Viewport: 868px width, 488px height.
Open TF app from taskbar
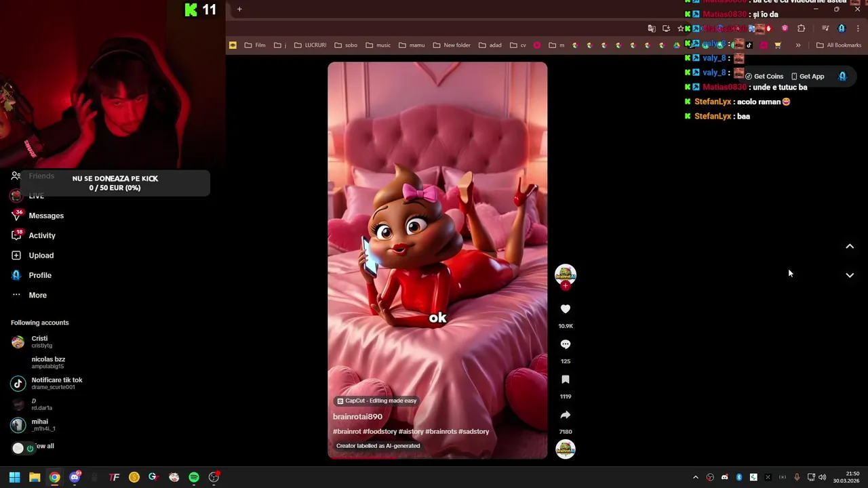(x=114, y=477)
